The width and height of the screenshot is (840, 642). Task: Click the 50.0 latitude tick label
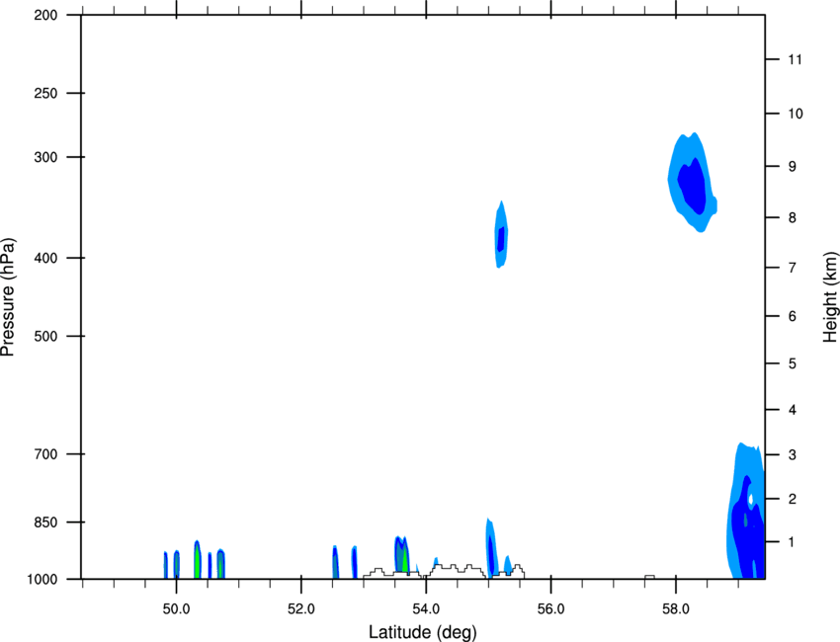pos(176,609)
